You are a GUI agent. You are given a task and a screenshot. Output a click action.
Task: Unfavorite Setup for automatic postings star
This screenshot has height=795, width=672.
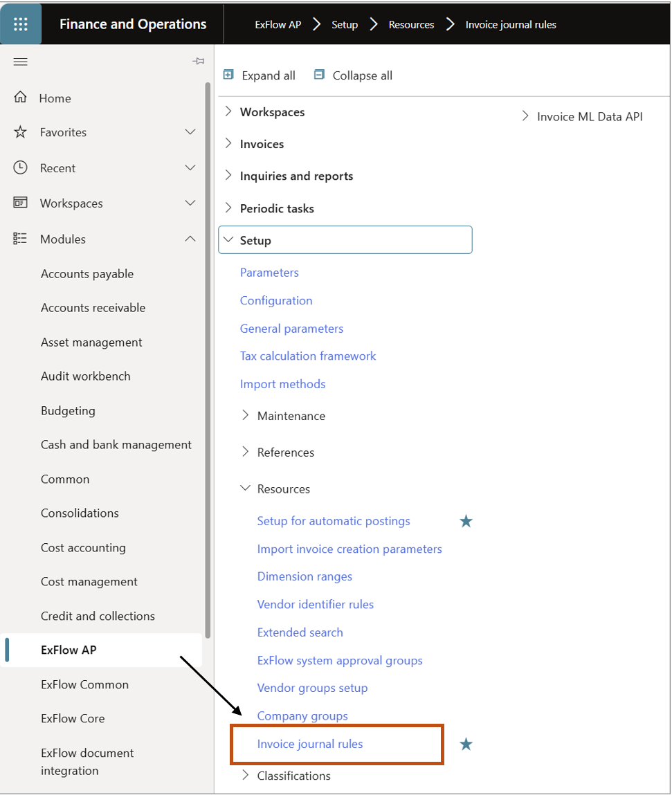pyautogui.click(x=466, y=522)
